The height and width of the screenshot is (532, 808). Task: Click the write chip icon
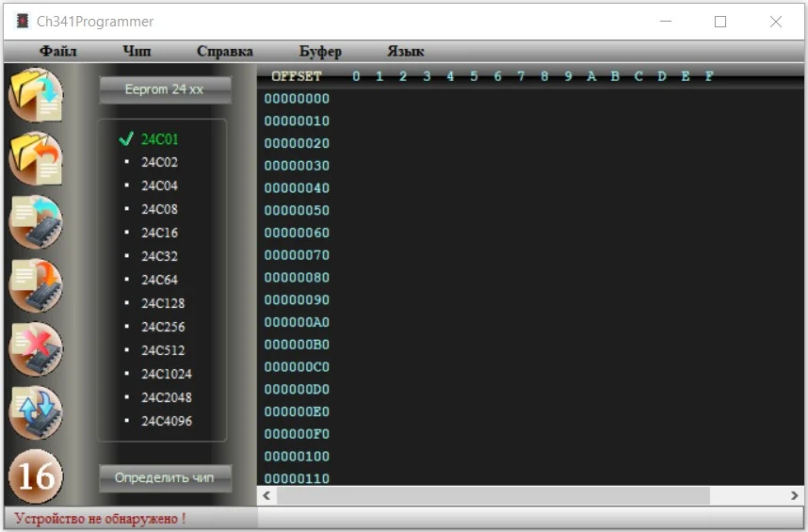pos(36,285)
